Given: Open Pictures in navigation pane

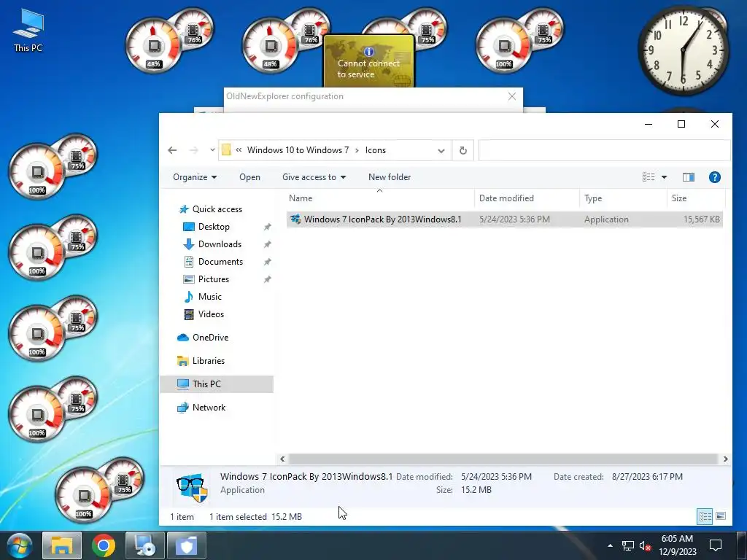Looking at the screenshot, I should 214,279.
